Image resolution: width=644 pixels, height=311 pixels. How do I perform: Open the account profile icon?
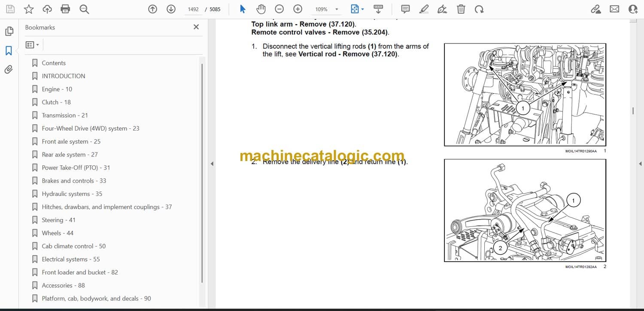(633, 9)
